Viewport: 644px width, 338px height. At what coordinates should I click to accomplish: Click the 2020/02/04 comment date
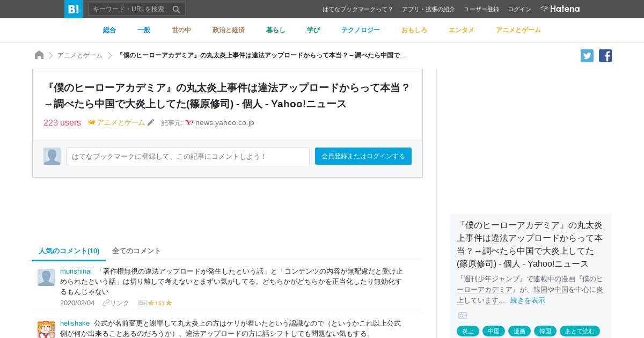click(x=77, y=303)
